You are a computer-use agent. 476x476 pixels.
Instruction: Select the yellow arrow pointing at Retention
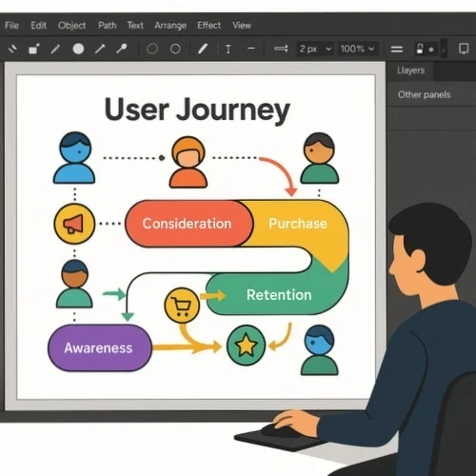(x=213, y=296)
